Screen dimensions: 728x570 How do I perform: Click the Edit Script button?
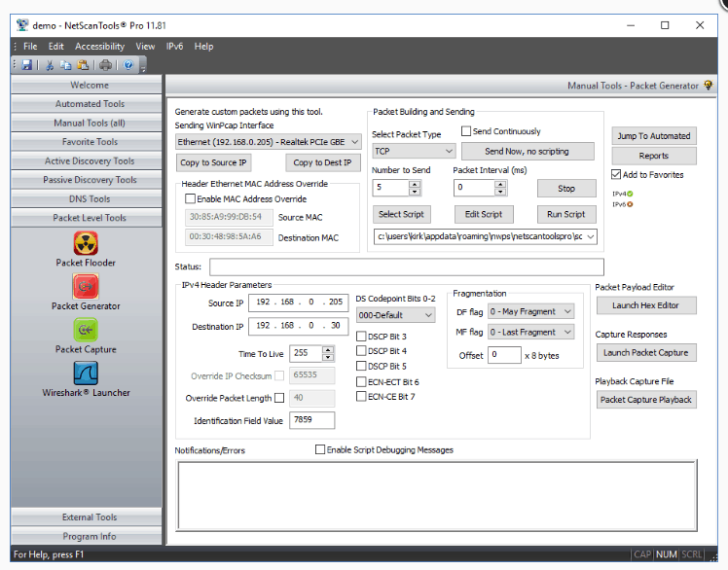484,214
